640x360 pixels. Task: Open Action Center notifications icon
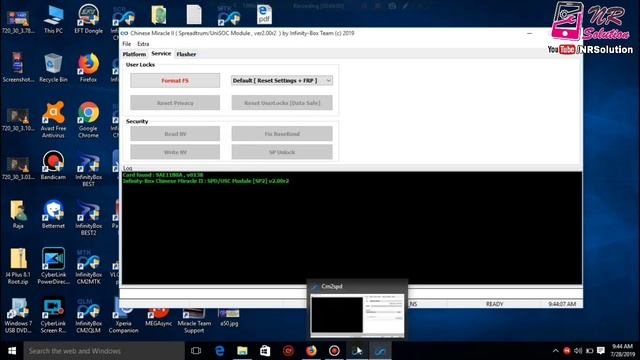[601, 351]
